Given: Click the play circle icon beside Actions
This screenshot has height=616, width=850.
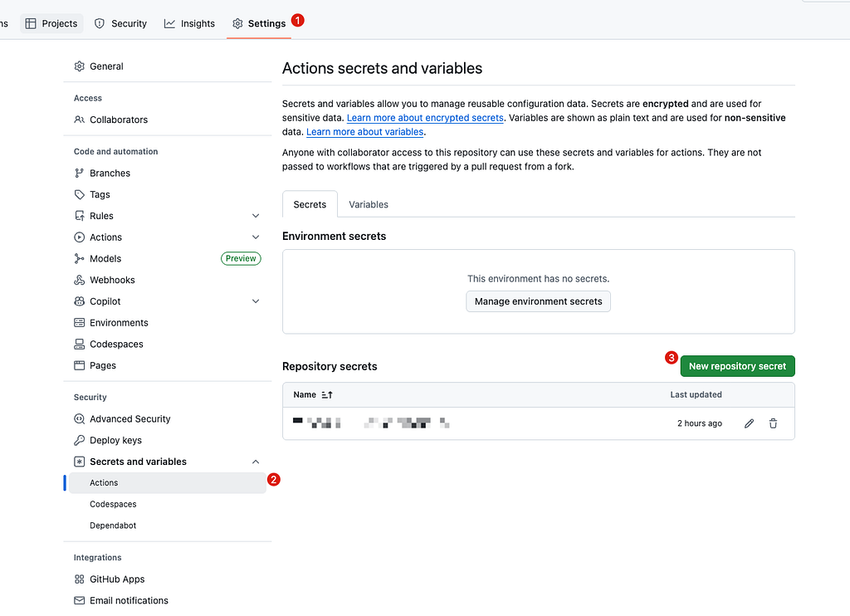Looking at the screenshot, I should [79, 237].
